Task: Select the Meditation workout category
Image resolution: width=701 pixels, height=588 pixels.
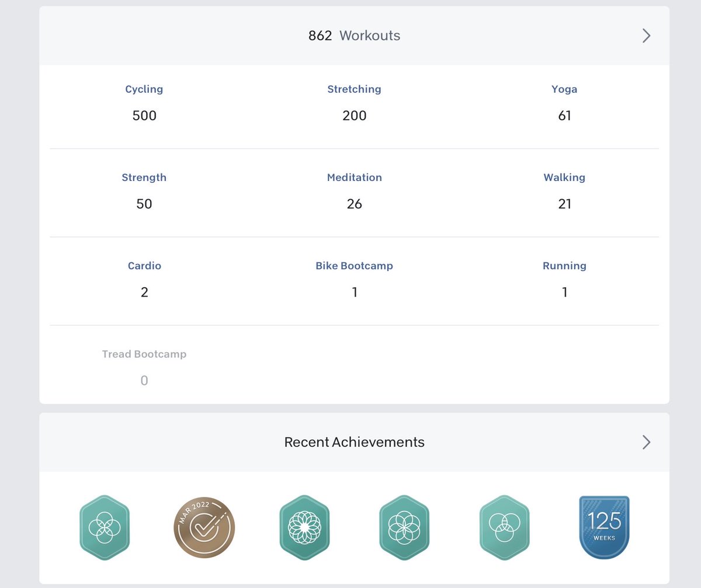Action: 354,178
